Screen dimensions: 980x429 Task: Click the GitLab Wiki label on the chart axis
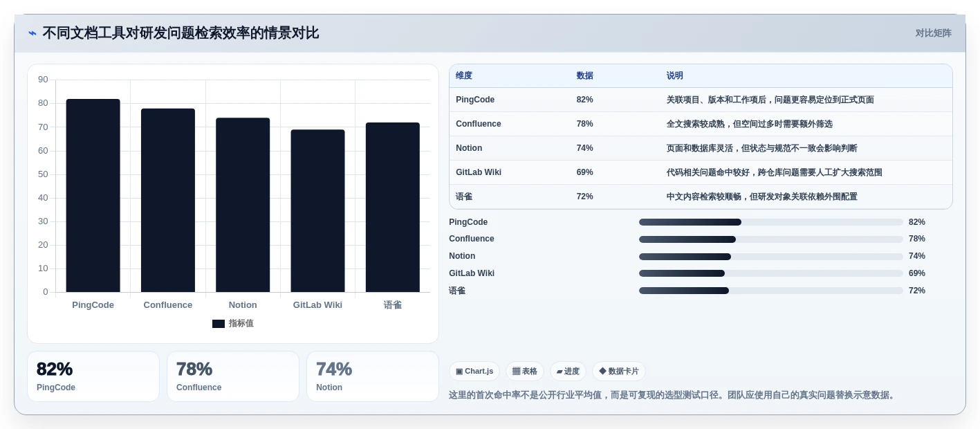click(x=317, y=305)
